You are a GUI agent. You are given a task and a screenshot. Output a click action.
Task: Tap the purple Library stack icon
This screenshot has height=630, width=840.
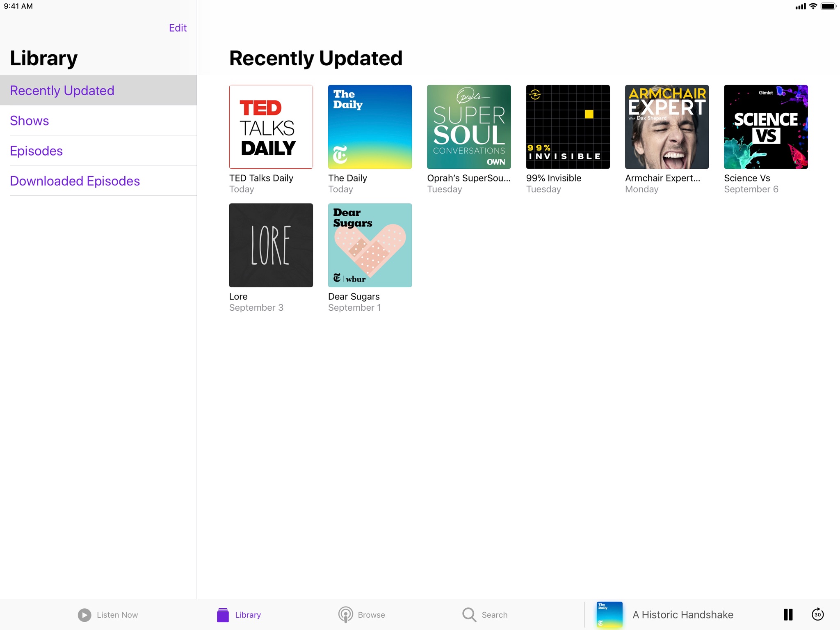click(x=223, y=615)
